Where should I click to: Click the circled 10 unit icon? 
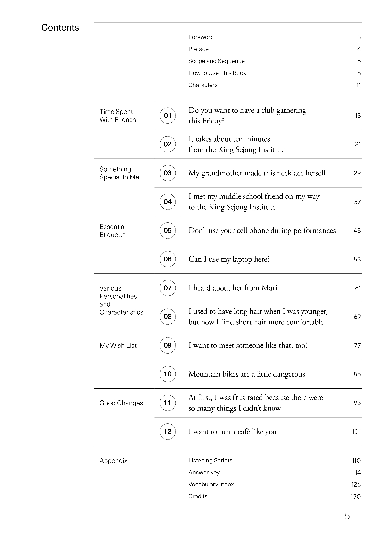[x=168, y=374]
